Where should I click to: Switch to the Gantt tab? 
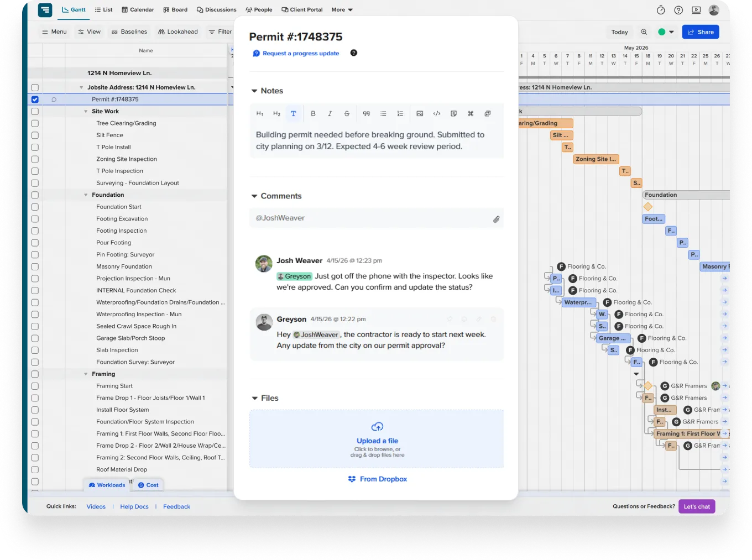[74, 9]
